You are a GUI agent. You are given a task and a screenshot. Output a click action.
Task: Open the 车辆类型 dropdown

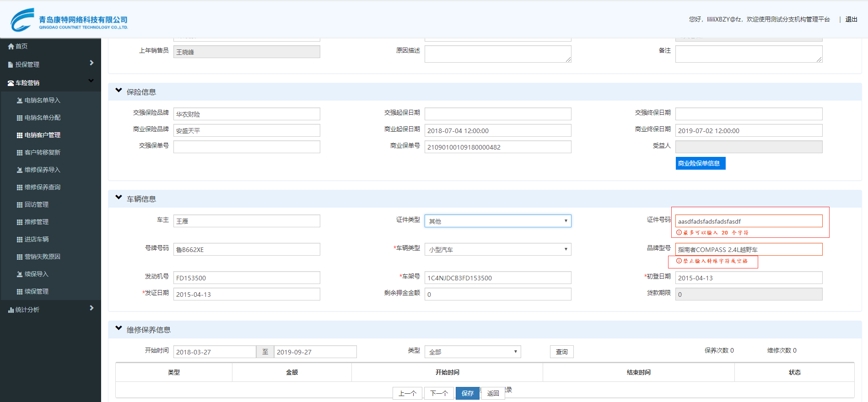click(x=498, y=249)
